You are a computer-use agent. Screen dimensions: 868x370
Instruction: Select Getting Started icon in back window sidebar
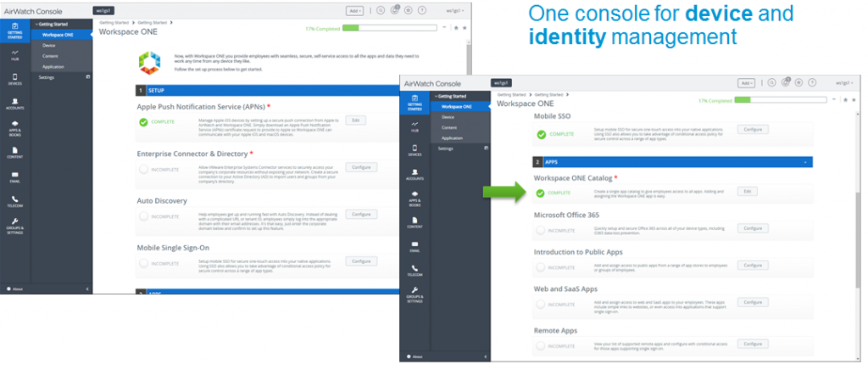coord(15,30)
